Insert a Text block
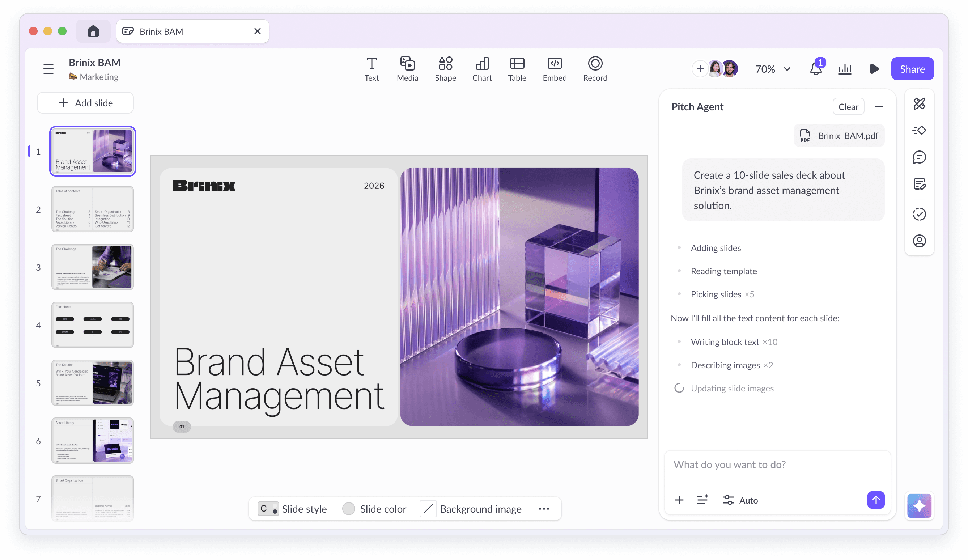Screen dimensions: 968x560 pyautogui.click(x=372, y=69)
